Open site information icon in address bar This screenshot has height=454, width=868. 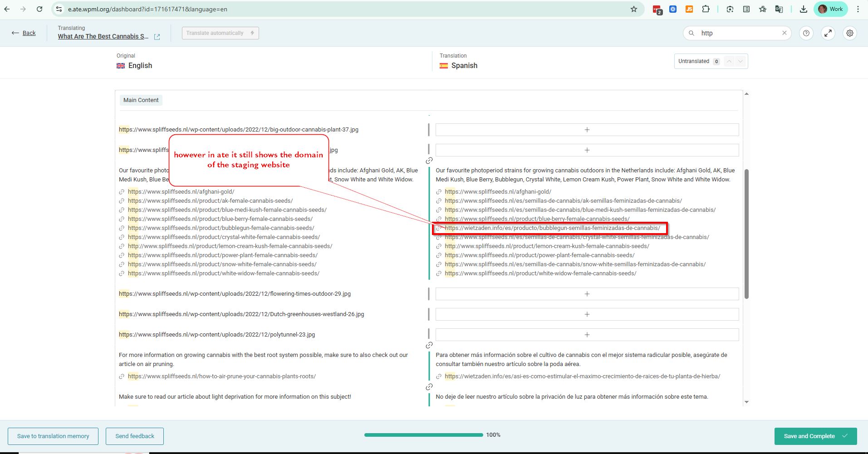point(59,9)
